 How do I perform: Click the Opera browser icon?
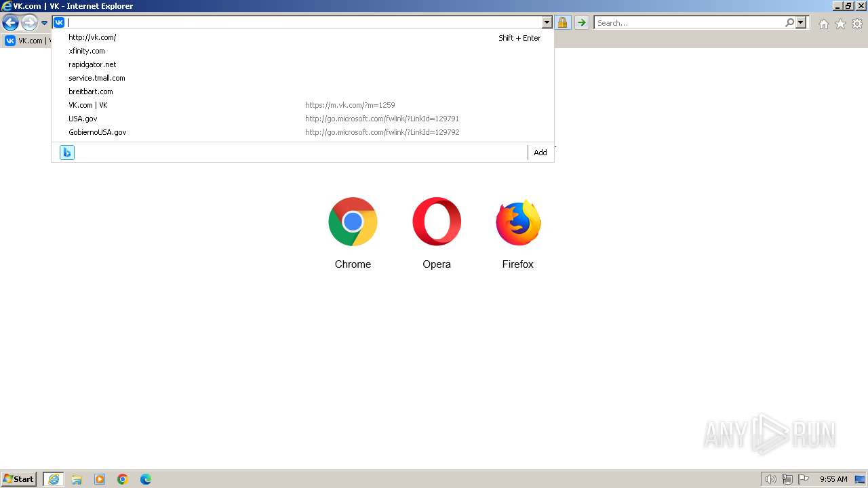pos(437,222)
